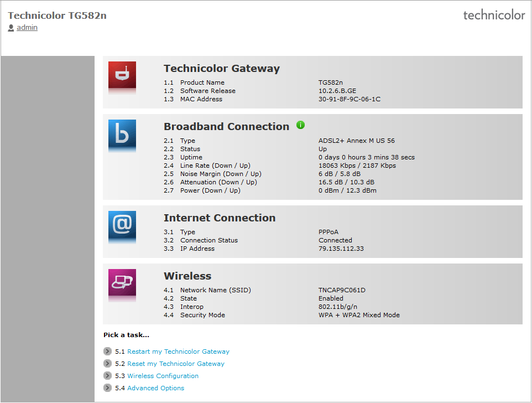Click Restart my Technicolor Gateway
The height and width of the screenshot is (403, 532).
tap(178, 351)
